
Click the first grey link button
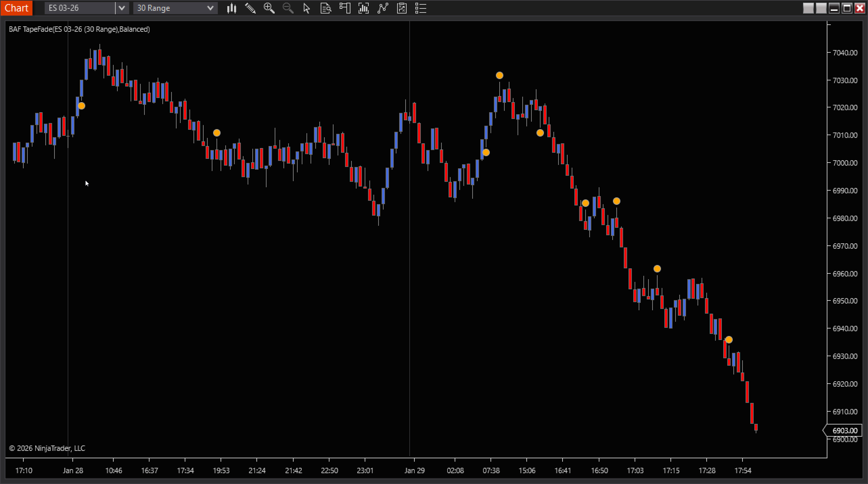coord(808,8)
